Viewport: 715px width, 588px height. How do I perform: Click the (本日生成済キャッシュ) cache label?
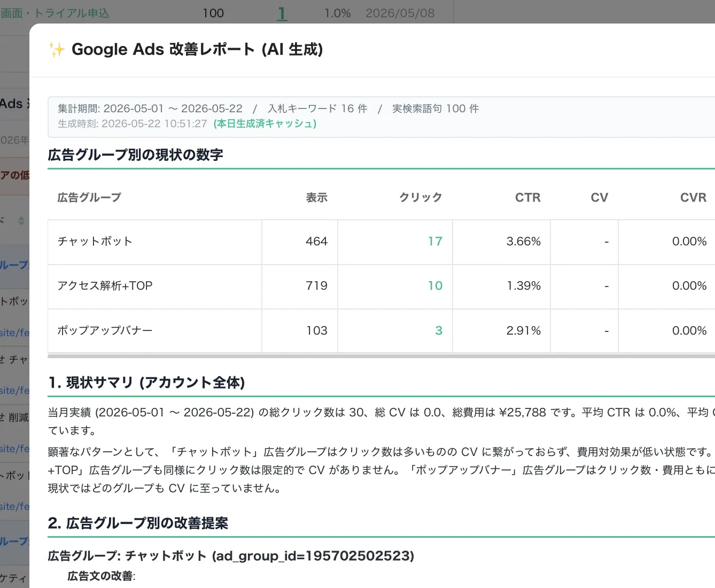265,123
